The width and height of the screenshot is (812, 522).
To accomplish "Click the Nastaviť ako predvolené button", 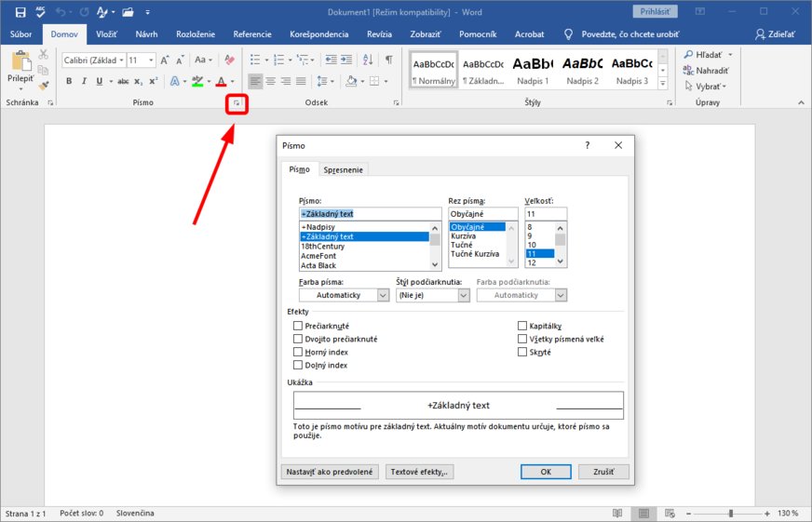I will 329,472.
